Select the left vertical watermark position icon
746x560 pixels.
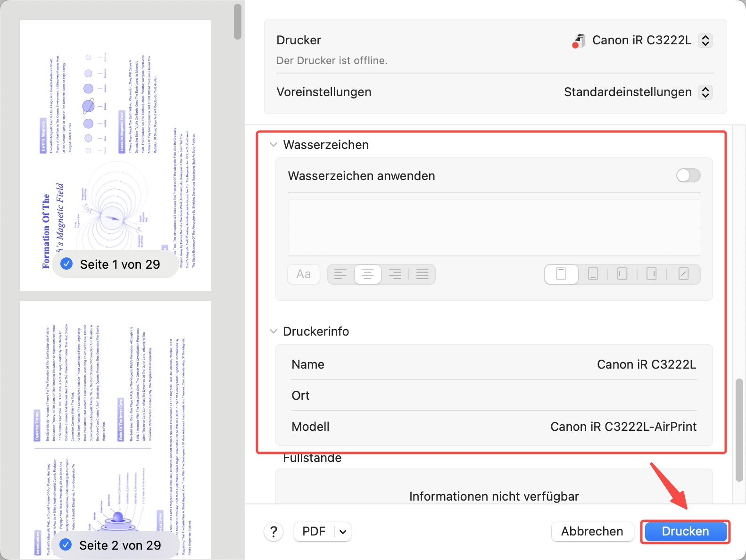[x=622, y=274]
